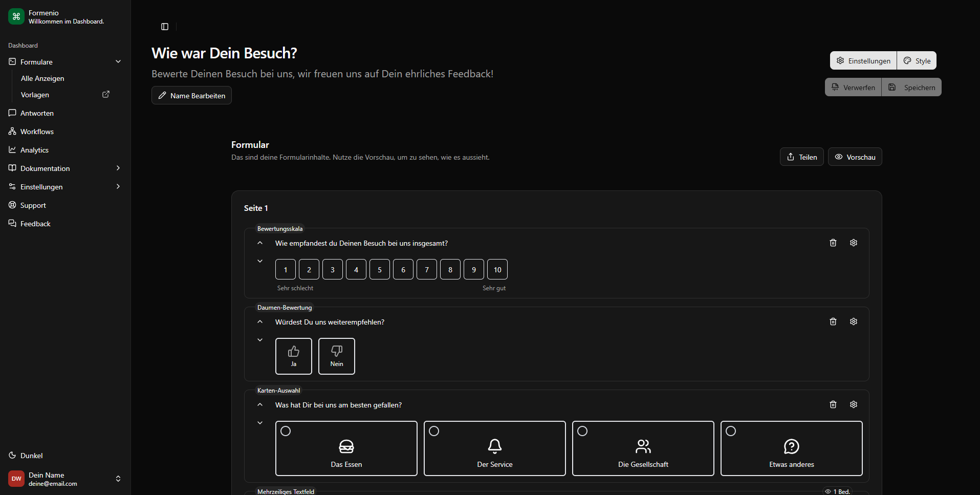Toggle the sidebar panel icon
This screenshot has width=980, height=495.
pyautogui.click(x=165, y=27)
